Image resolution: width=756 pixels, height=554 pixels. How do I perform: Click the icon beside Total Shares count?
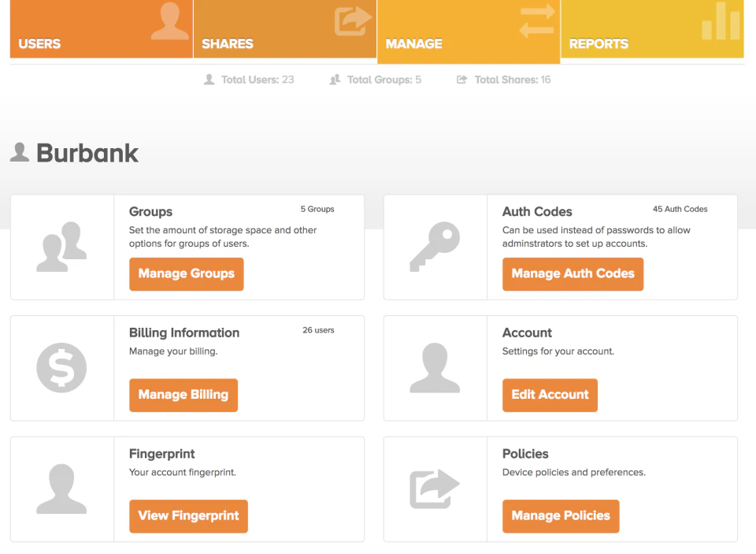coord(461,79)
